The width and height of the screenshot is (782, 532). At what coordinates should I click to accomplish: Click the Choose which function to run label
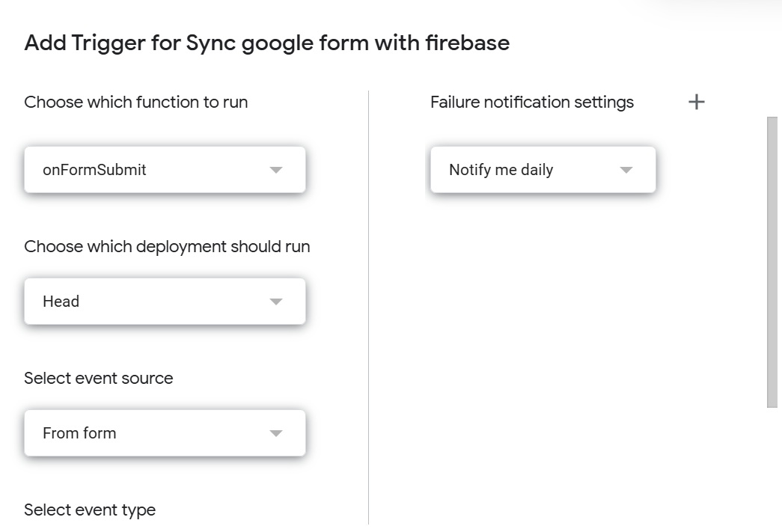click(x=136, y=102)
